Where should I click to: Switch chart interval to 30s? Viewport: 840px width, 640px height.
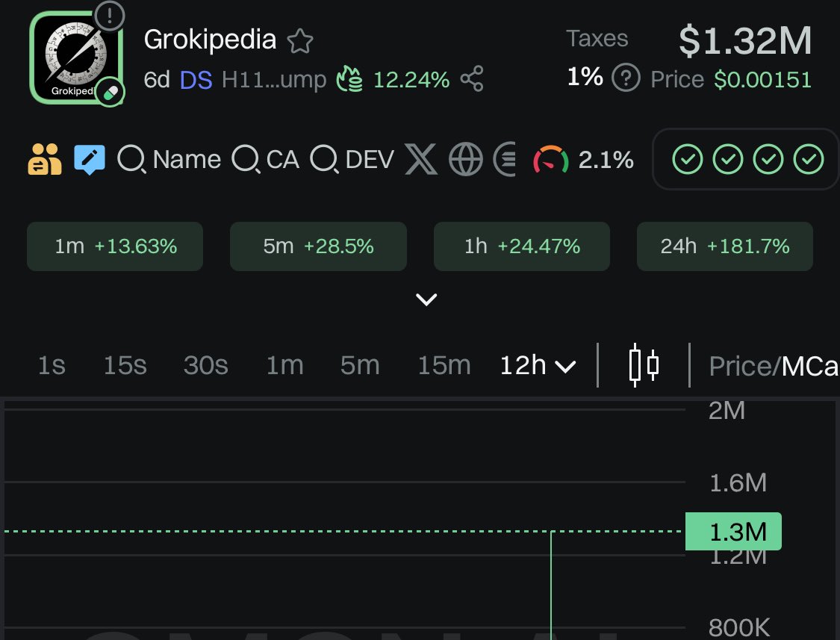point(206,366)
